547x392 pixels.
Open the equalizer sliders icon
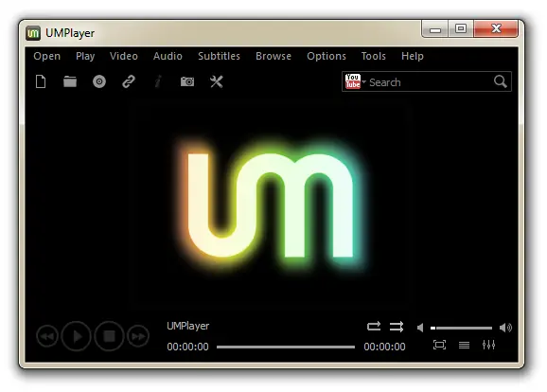(x=488, y=345)
